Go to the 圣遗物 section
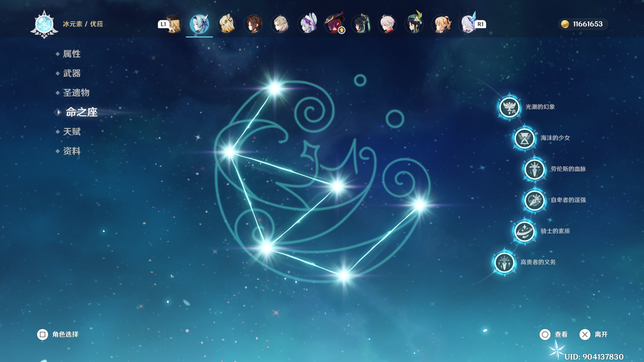Screen dimensions: 644x362 76,93
